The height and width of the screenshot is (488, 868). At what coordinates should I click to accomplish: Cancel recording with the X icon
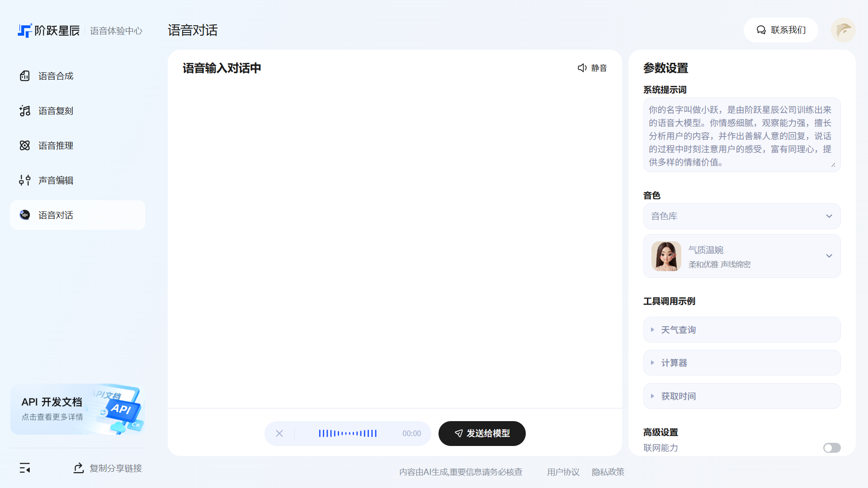point(279,433)
